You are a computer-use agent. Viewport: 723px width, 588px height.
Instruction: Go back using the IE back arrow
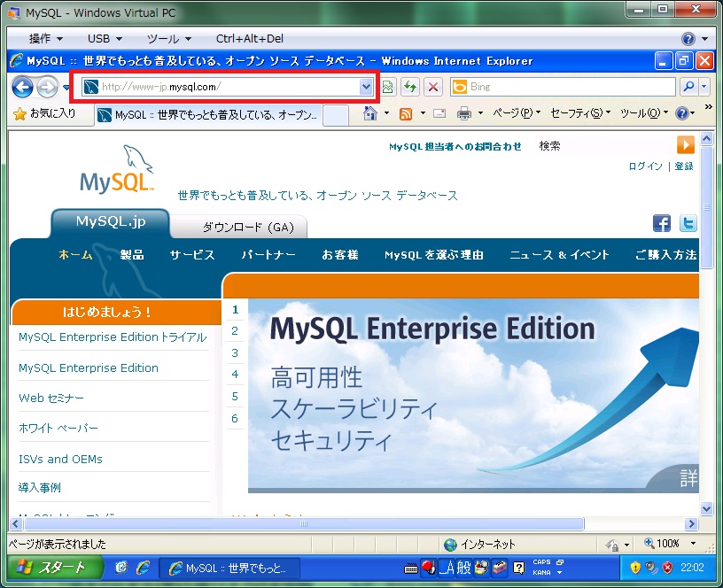click(22, 87)
